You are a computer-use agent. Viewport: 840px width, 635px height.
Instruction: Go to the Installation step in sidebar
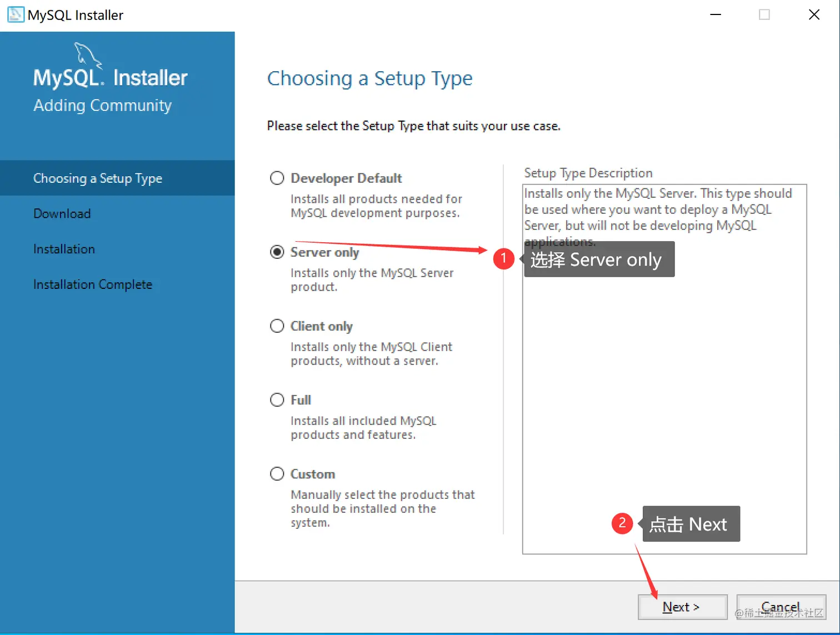click(64, 249)
